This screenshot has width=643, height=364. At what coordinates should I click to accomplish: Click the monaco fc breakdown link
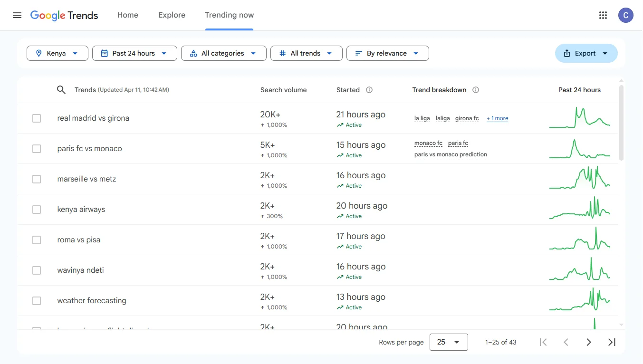coord(428,143)
